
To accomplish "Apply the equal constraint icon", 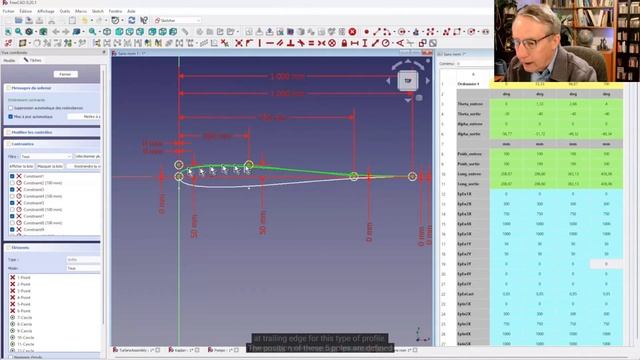I will click(311, 43).
